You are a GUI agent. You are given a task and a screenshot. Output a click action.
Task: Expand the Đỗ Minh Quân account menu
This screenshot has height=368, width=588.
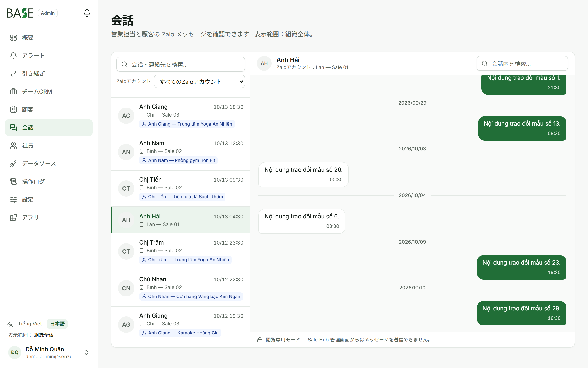49,352
